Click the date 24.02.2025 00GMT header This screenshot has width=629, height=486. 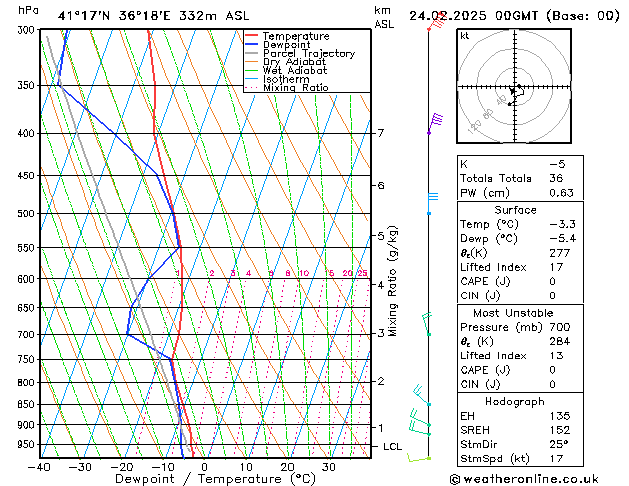click(x=473, y=16)
